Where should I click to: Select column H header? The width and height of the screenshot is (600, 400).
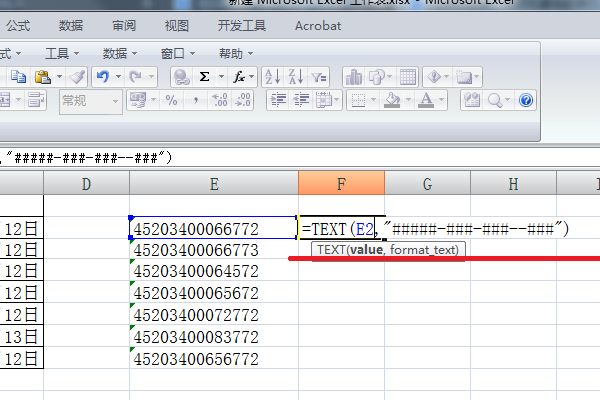click(513, 184)
